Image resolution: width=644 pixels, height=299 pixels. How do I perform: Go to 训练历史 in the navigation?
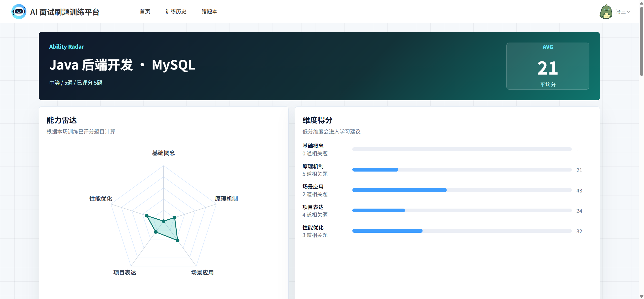[x=176, y=12]
